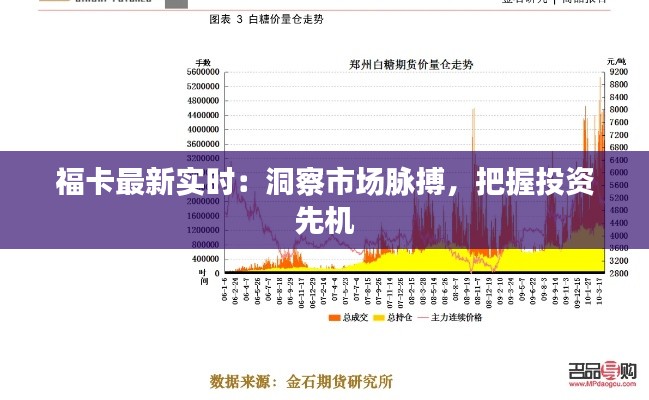649x400 pixels.
Task: Click the 7600 right axis value
Action: coord(618,122)
